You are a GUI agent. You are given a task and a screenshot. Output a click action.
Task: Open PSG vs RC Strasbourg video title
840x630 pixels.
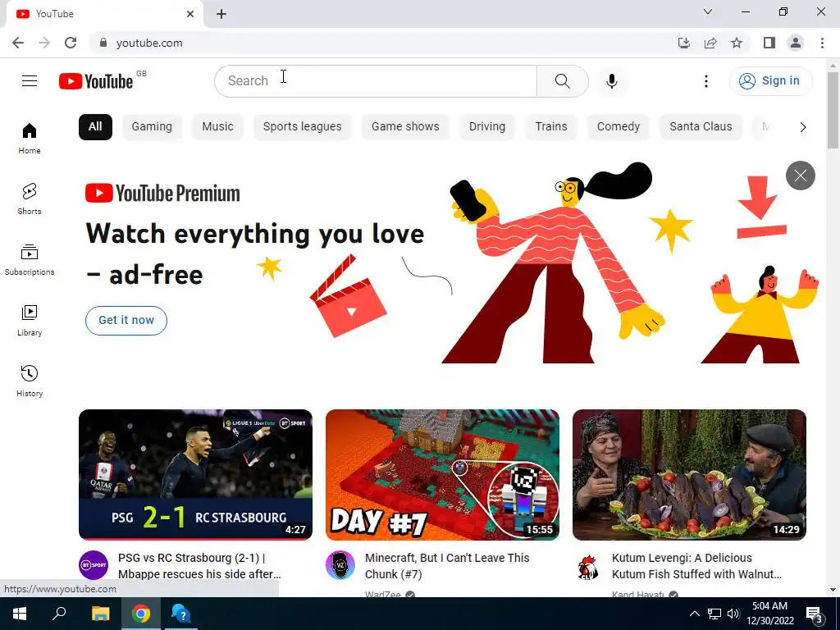(199, 566)
